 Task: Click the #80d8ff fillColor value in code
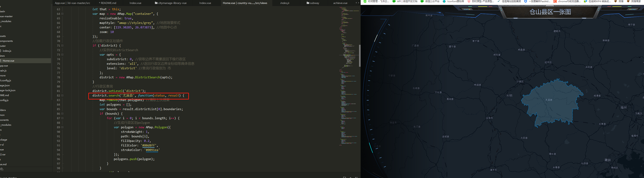pyautogui.click(x=148, y=146)
